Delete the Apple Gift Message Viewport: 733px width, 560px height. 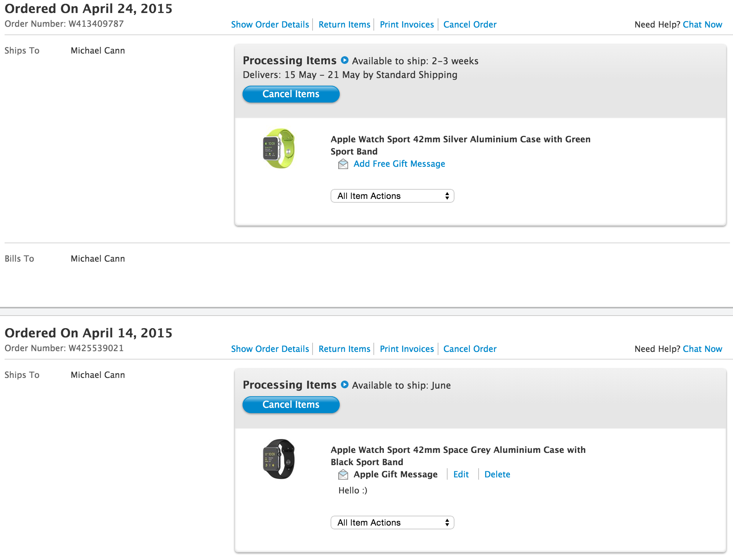click(x=497, y=474)
